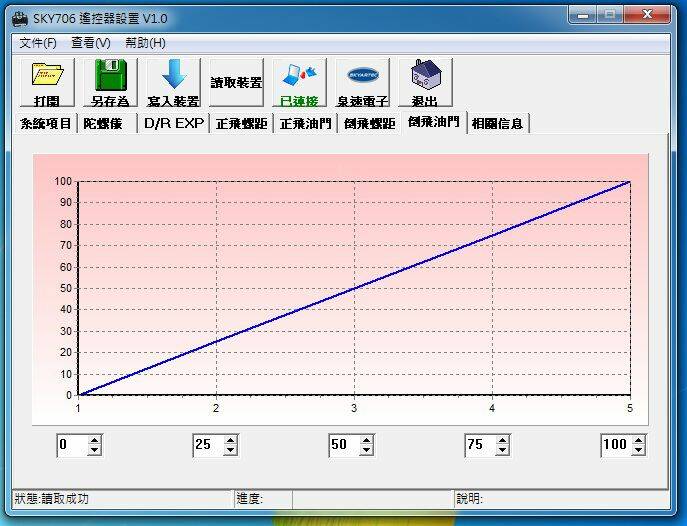
Task: Click the SKY706 title bar app icon
Action: click(x=17, y=18)
